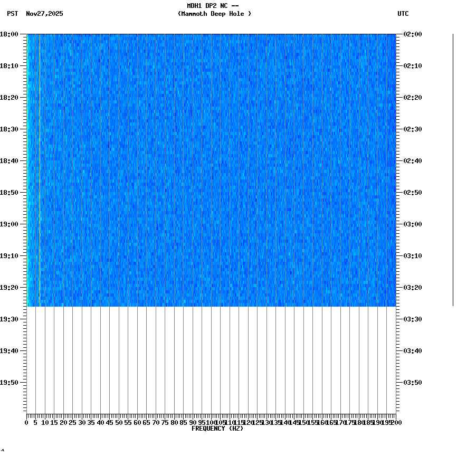Select the Mammoth Deep Hole subtitle text
Image resolution: width=476 pixels, height=456 pixels.
[215, 14]
